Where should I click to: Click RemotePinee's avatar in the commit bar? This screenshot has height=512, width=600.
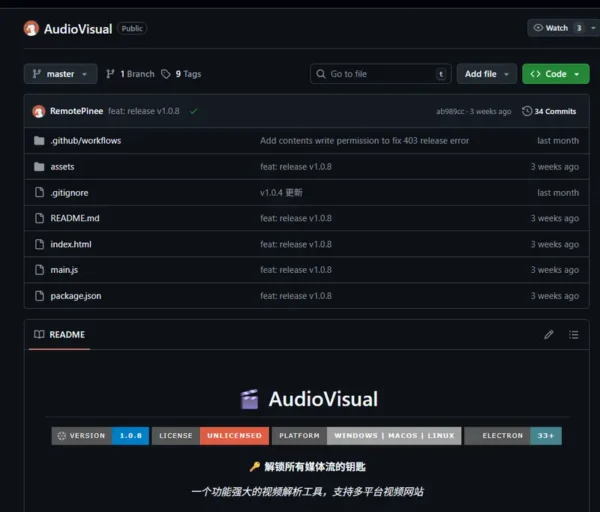(x=39, y=111)
